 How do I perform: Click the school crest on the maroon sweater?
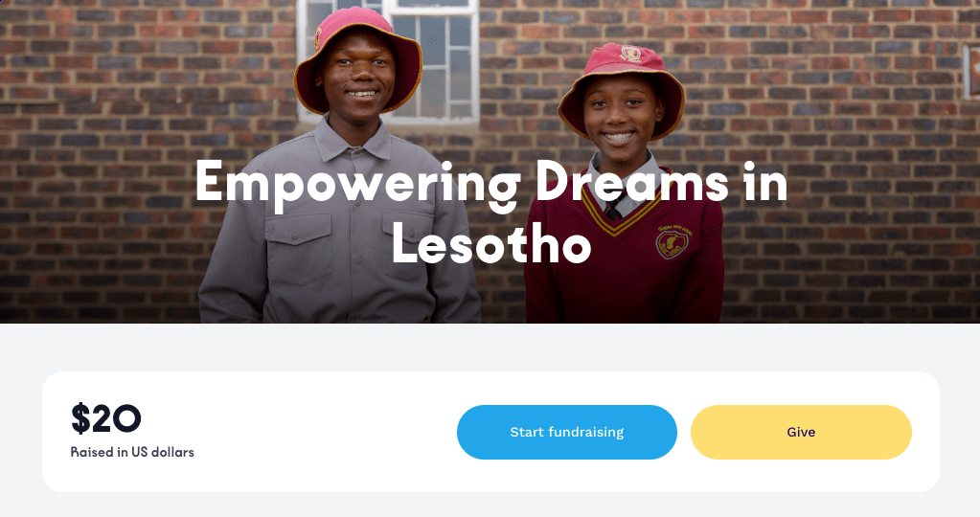672,241
